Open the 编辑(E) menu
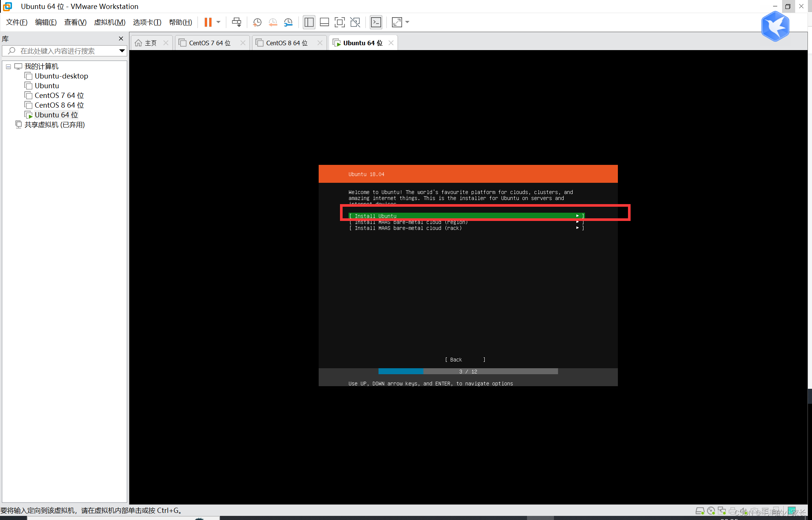Image resolution: width=812 pixels, height=520 pixels. [46, 22]
